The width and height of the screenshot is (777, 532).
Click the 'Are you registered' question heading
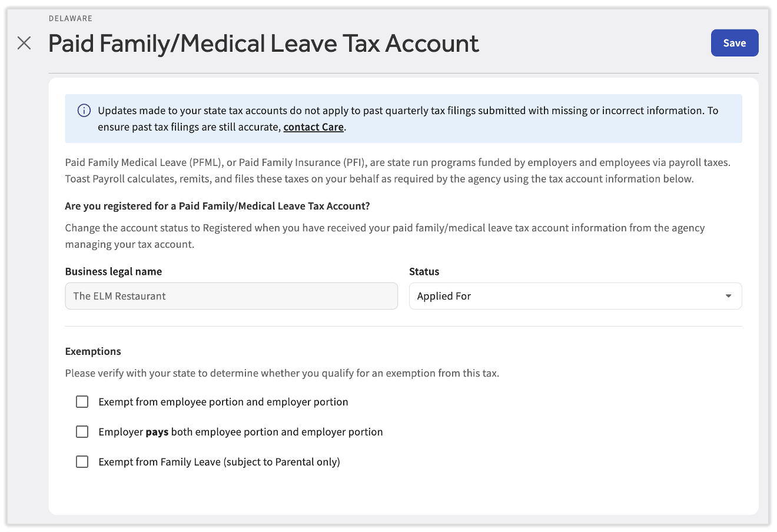(217, 206)
